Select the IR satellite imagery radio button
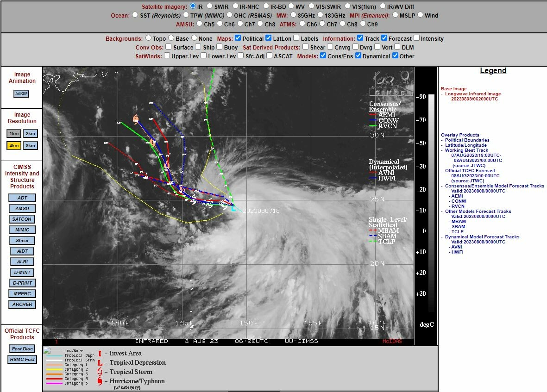 tap(193, 6)
